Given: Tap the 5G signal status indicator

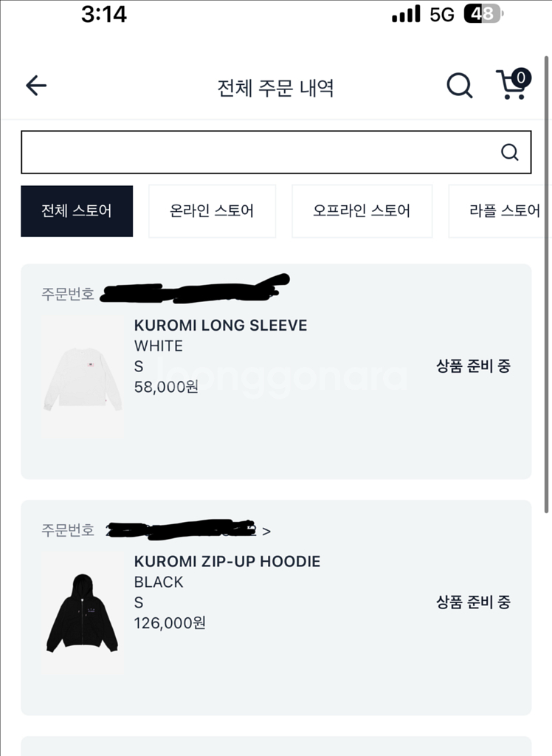Looking at the screenshot, I should 441,15.
